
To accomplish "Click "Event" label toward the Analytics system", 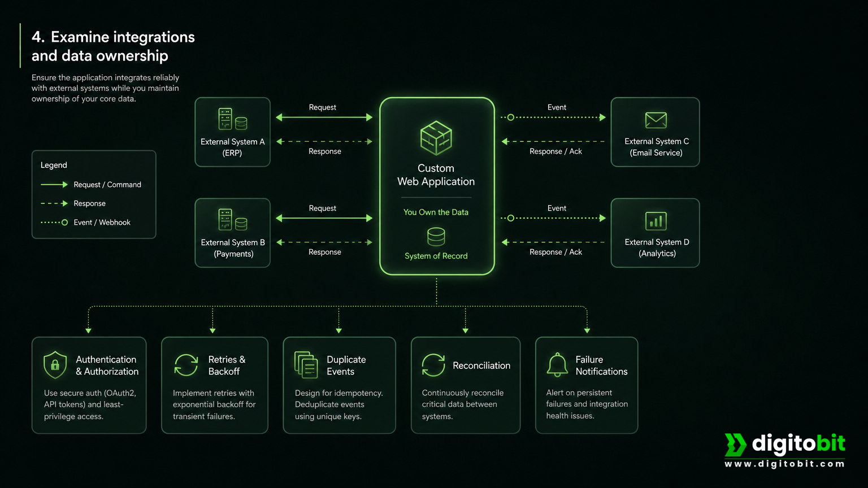I will click(557, 208).
